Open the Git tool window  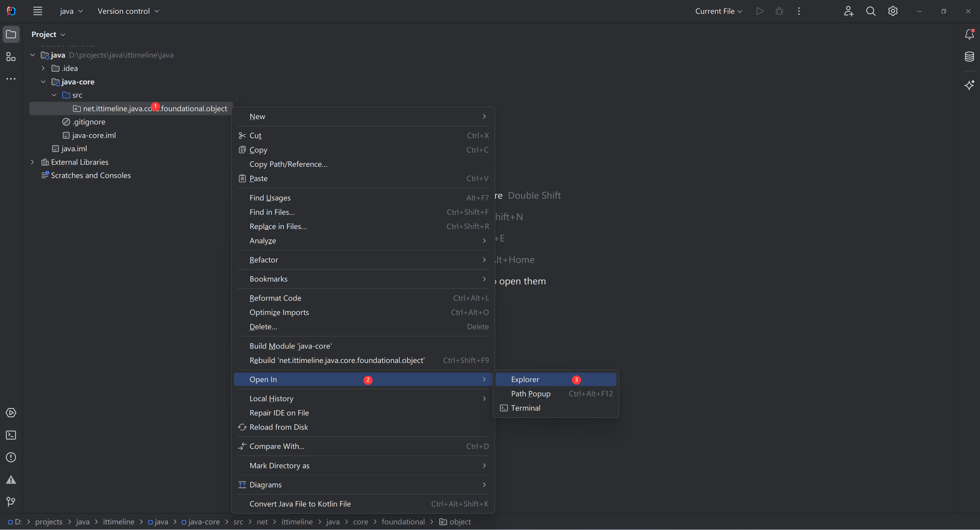click(11, 502)
